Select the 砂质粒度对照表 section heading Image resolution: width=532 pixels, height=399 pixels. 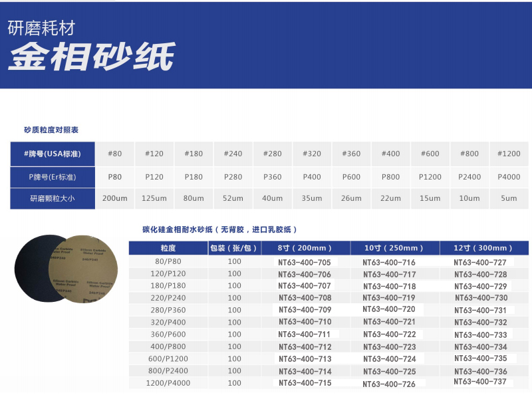click(x=51, y=130)
